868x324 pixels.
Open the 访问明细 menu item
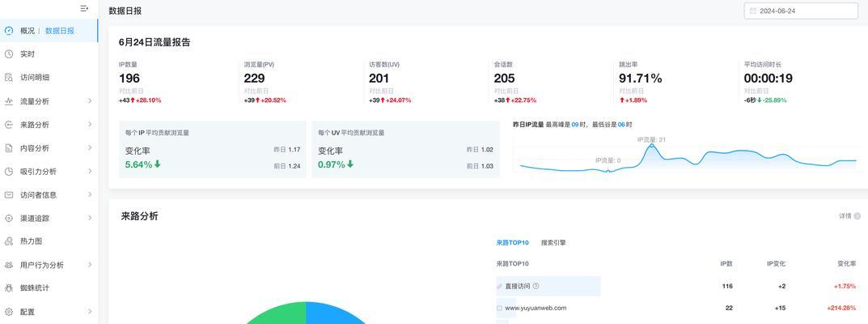[49, 78]
